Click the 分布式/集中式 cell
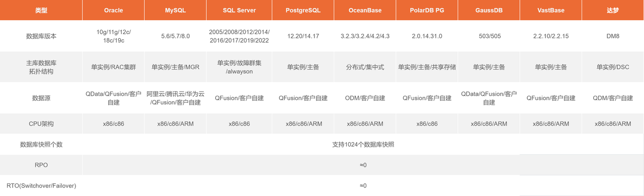This screenshot has height=196, width=644. tap(365, 67)
